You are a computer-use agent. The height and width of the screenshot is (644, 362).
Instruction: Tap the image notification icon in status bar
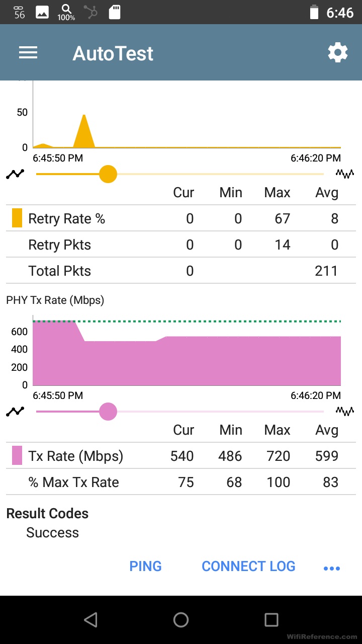(x=42, y=12)
